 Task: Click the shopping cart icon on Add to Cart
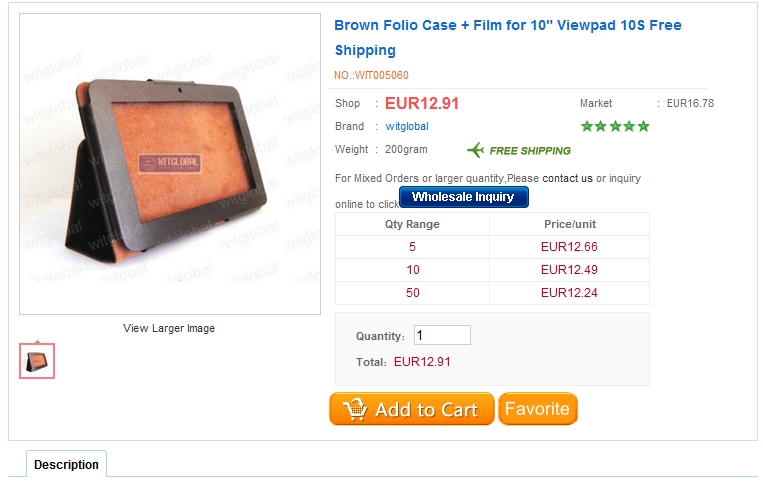354,409
